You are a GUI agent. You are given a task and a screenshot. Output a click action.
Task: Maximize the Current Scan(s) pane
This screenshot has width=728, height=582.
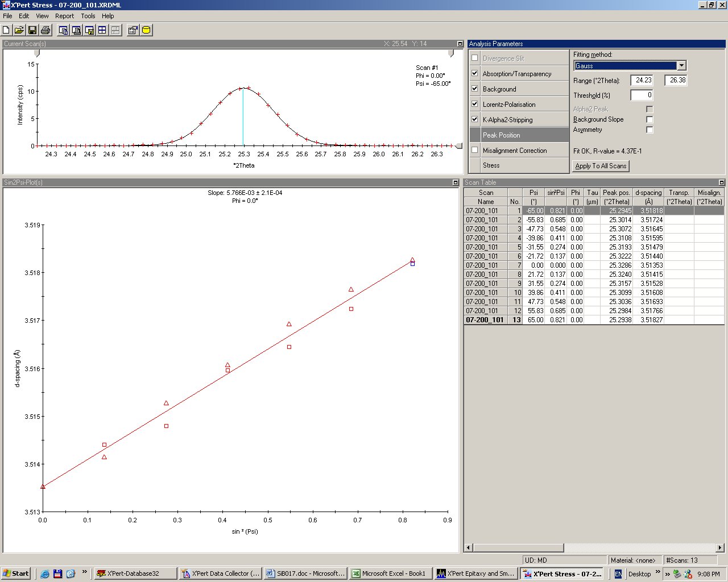(460, 44)
